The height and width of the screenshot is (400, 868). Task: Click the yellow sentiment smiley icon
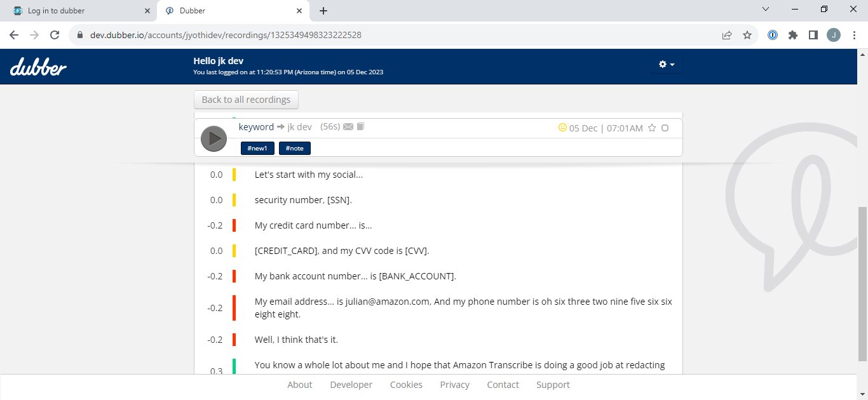(562, 128)
